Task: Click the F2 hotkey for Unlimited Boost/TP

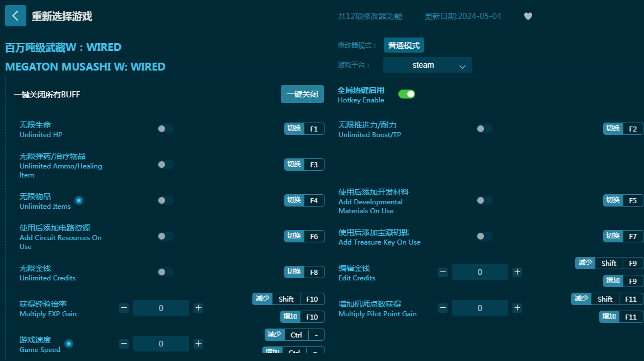Action: point(623,129)
